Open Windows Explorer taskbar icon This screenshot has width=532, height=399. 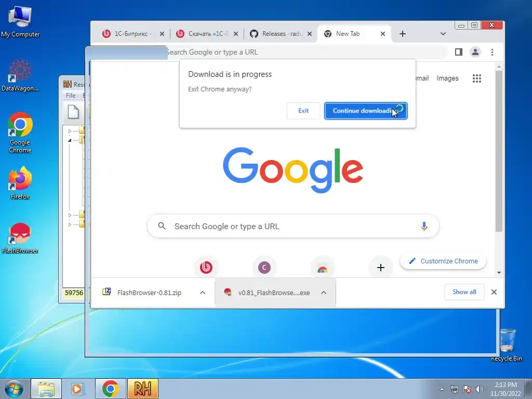pyautogui.click(x=46, y=389)
